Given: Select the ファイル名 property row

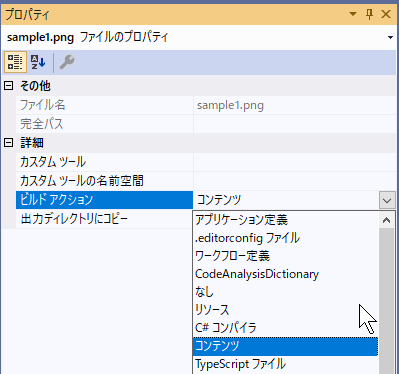Looking at the screenshot, I should pyautogui.click(x=104, y=105).
